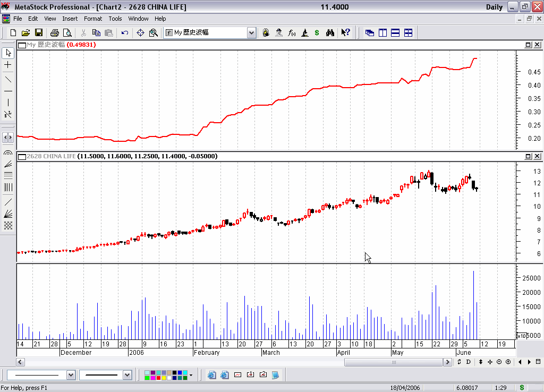Select the S/L crossed line tool
The image size is (544, 392).
tap(8, 114)
